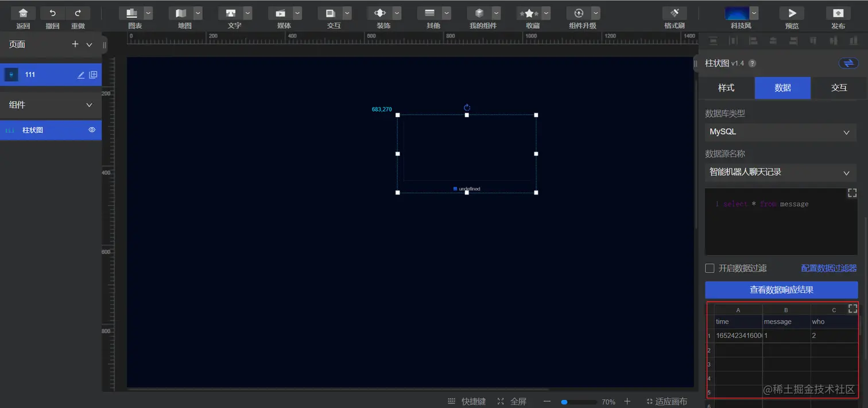Open the MySQL database type dropdown
The width and height of the screenshot is (868, 408).
tap(781, 132)
